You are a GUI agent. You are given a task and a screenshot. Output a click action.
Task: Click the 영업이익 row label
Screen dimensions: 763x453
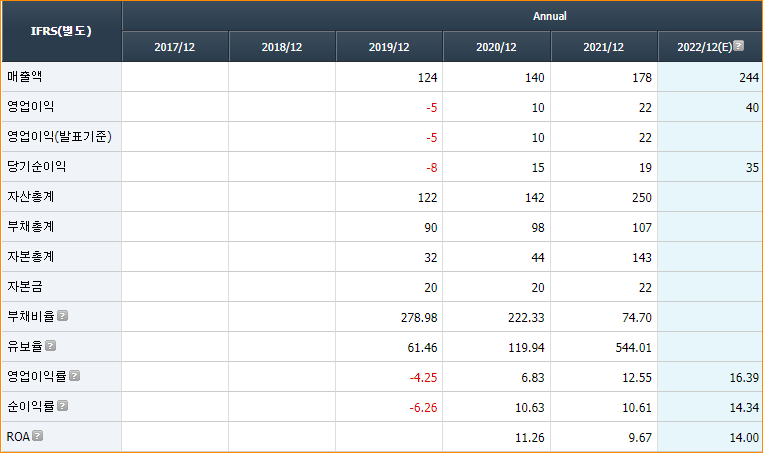pos(30,107)
